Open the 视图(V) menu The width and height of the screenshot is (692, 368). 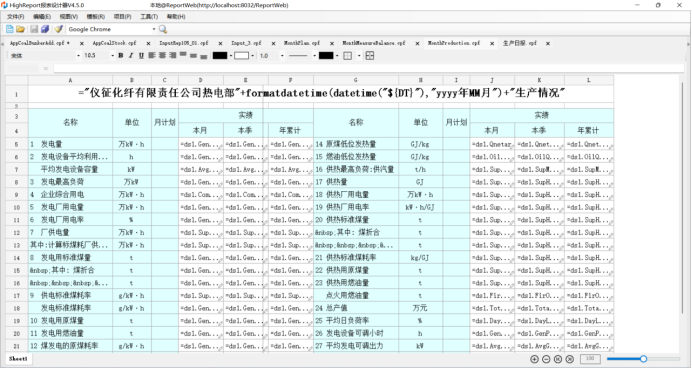69,17
